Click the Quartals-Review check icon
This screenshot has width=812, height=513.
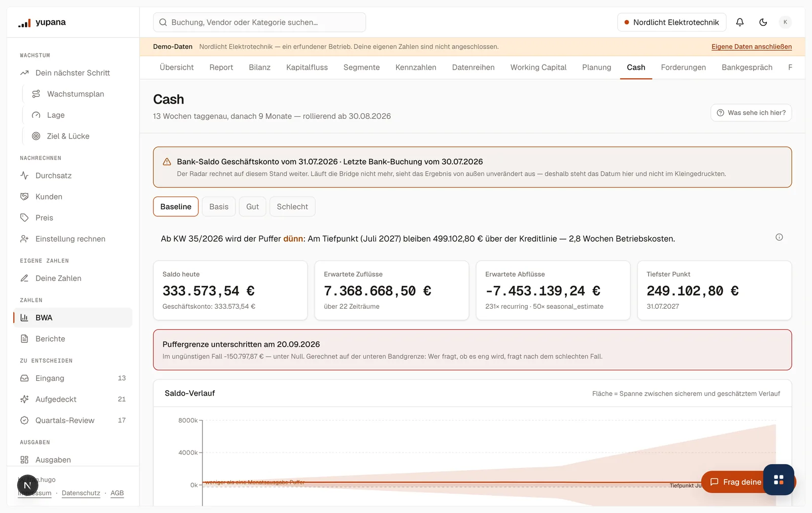(24, 421)
